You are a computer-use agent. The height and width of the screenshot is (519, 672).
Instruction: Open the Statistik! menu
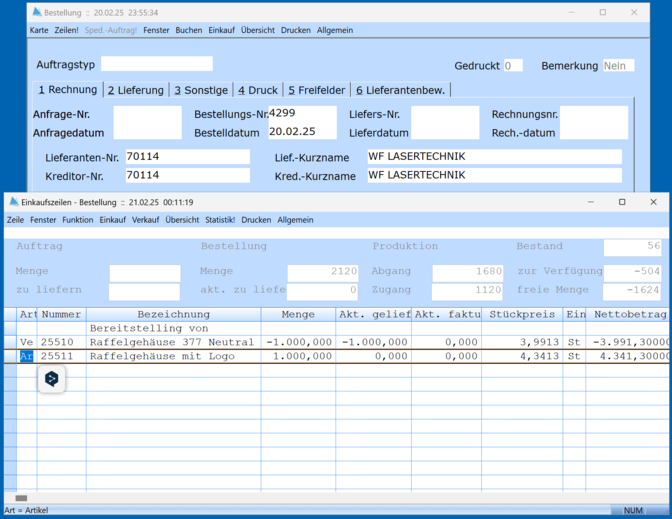219,220
